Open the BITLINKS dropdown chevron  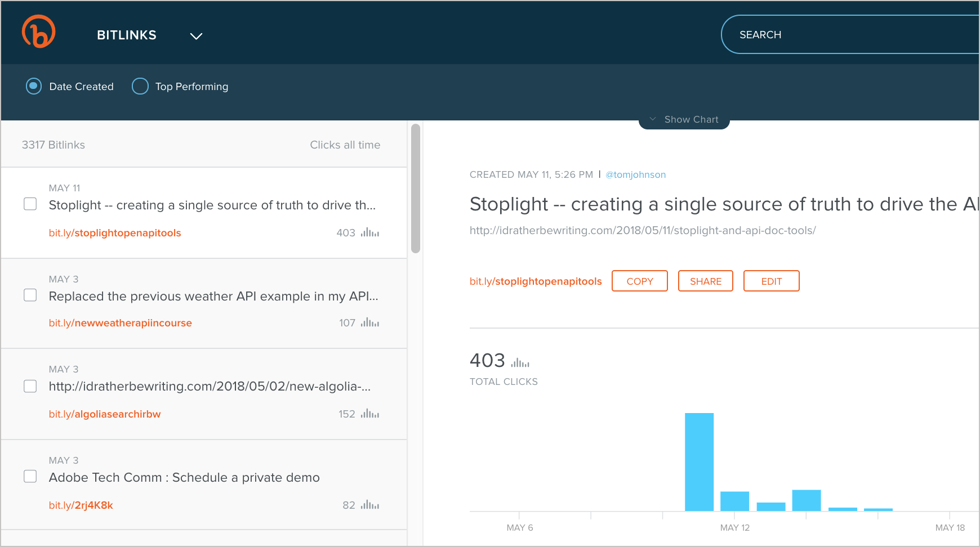tap(196, 36)
